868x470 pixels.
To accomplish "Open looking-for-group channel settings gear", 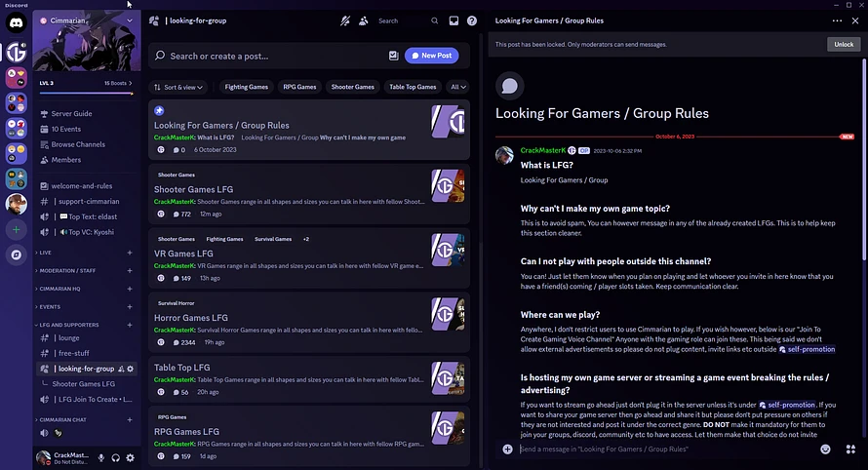I will tap(130, 369).
